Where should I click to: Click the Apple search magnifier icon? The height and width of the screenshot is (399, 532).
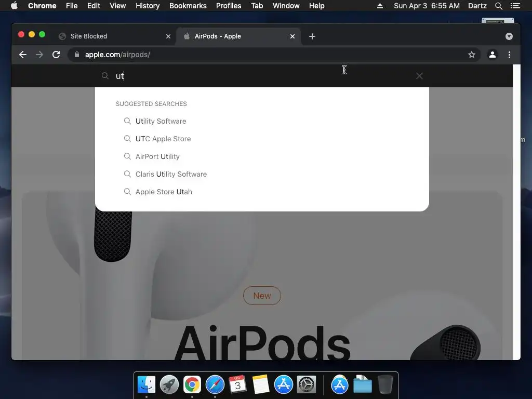(x=105, y=76)
